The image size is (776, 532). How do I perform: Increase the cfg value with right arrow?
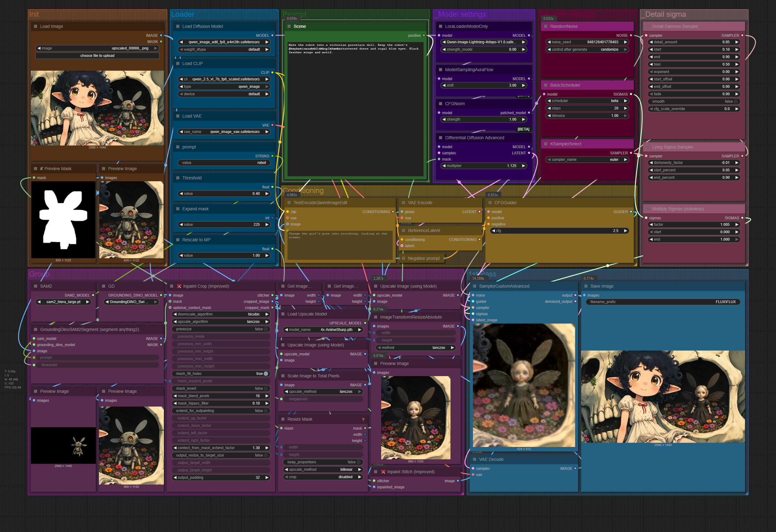[625, 231]
